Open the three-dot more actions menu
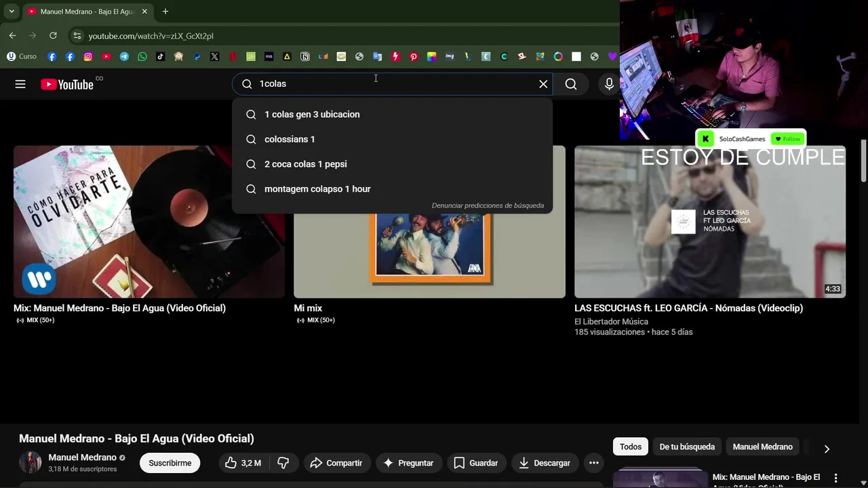 (594, 463)
